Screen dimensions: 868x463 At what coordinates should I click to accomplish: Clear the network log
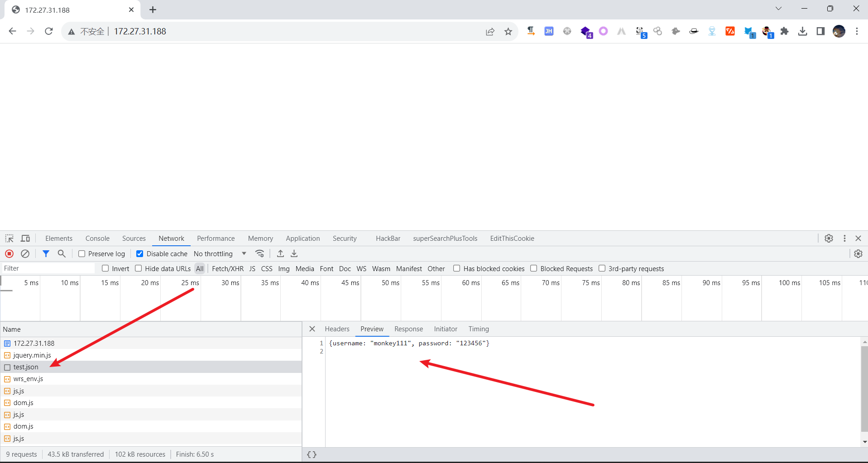pyautogui.click(x=25, y=254)
